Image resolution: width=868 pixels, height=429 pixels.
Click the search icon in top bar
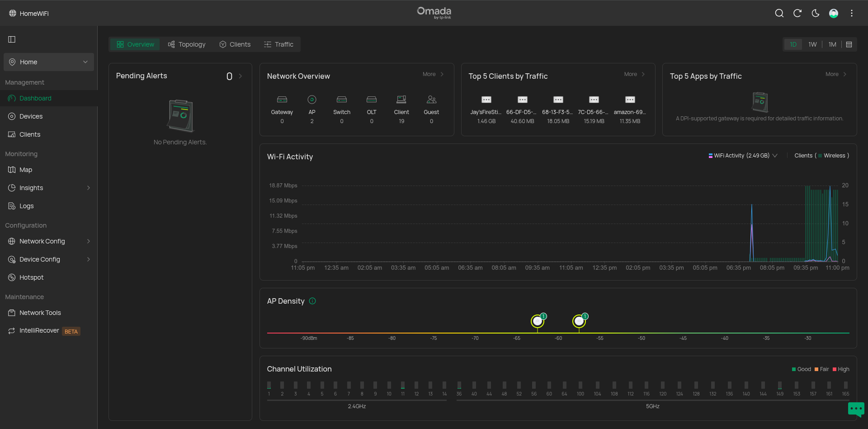click(779, 13)
